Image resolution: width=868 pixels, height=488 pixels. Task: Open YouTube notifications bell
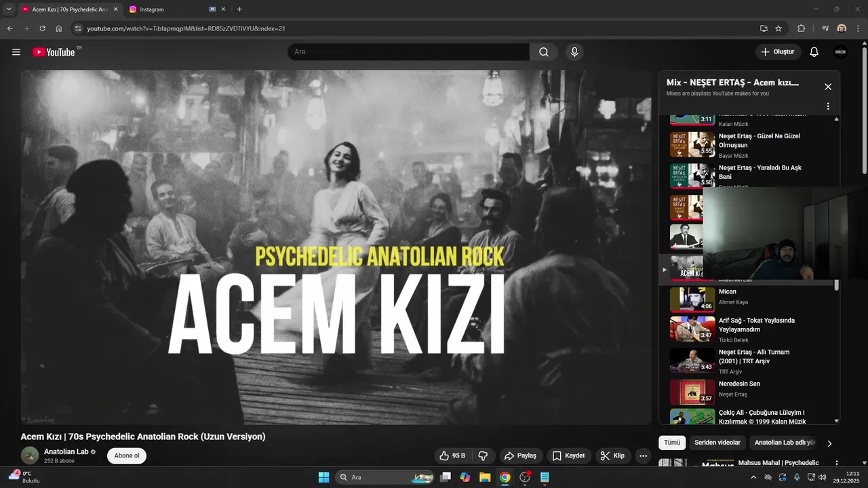point(814,52)
